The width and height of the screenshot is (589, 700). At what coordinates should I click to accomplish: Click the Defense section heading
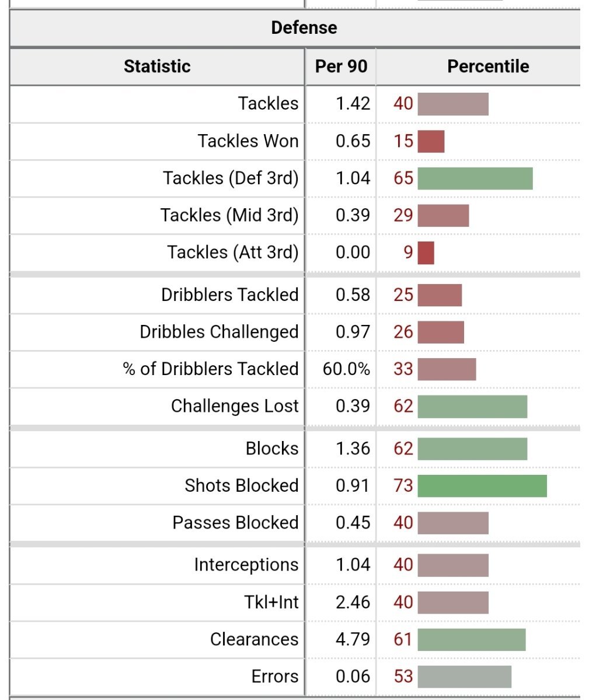tap(304, 27)
